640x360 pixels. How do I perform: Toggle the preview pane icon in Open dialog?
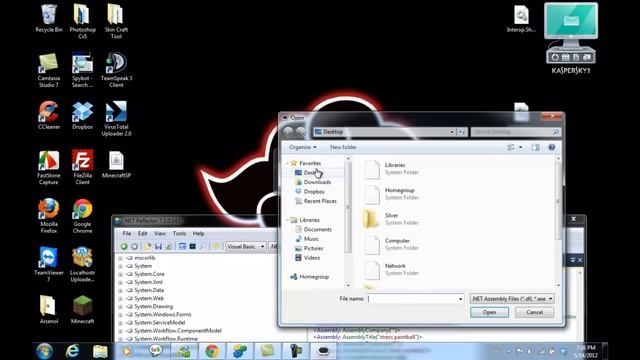point(536,147)
